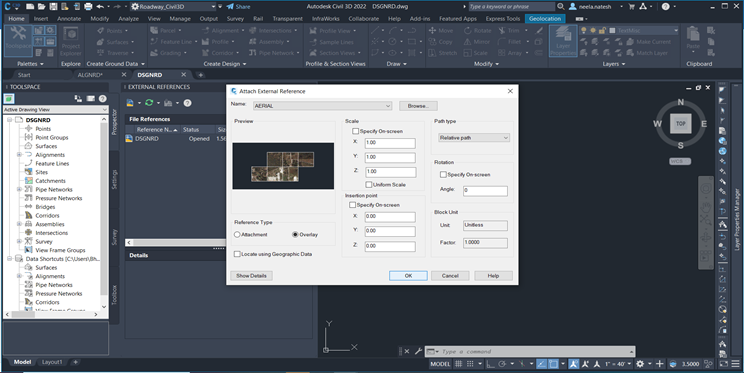744x373 pixels.
Task: Enable Specify On-screen under Rotation
Action: 443,175
